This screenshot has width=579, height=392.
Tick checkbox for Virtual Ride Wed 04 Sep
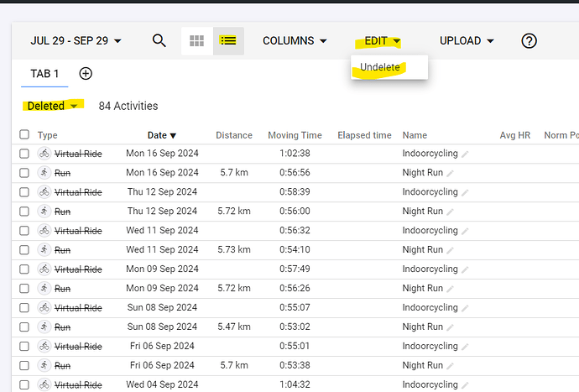(x=24, y=384)
